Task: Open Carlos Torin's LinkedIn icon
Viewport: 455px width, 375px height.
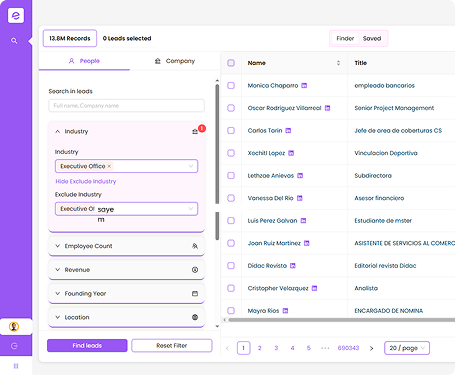Action: pos(288,131)
